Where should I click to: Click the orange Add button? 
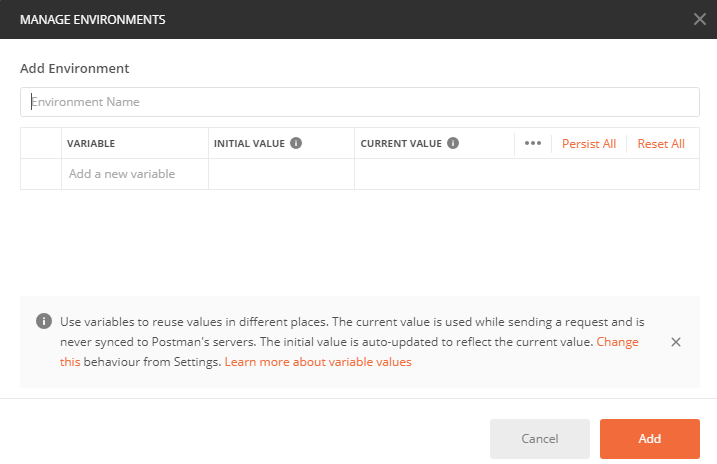[650, 439]
